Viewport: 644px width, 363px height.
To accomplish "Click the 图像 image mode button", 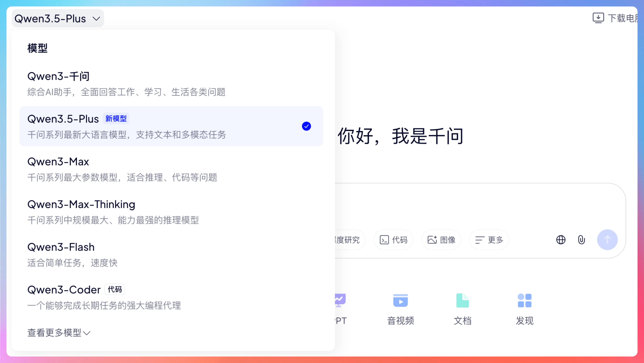I will [x=441, y=240].
